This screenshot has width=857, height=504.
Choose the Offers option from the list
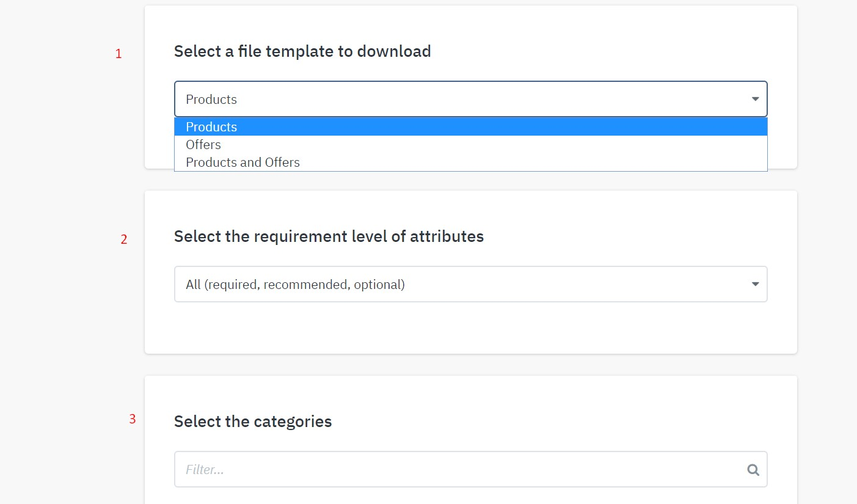203,145
